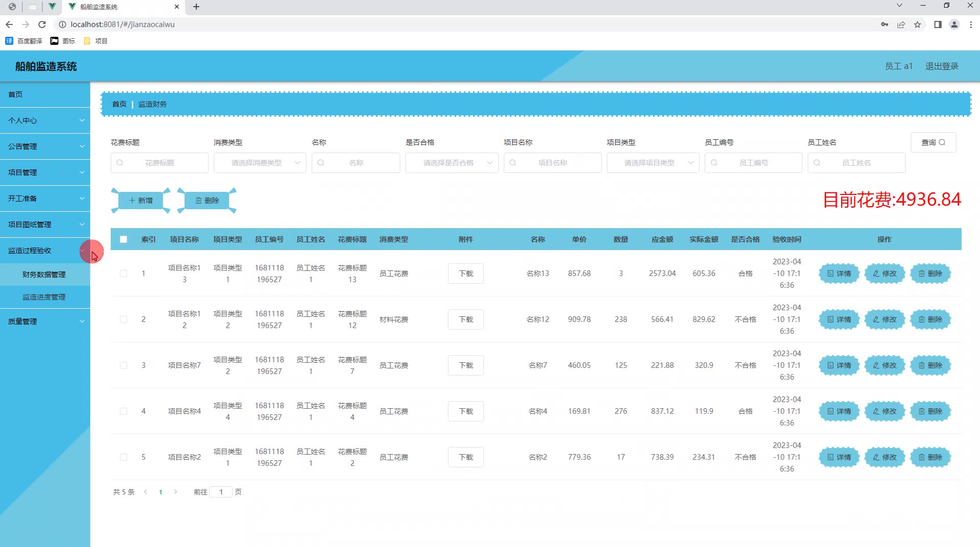Download attachment for row 项目名称13

465,273
